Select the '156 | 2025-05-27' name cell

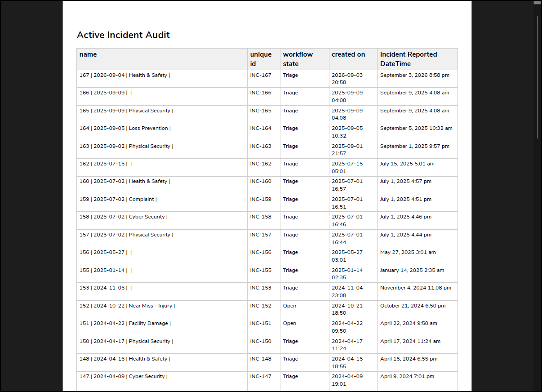click(162, 256)
